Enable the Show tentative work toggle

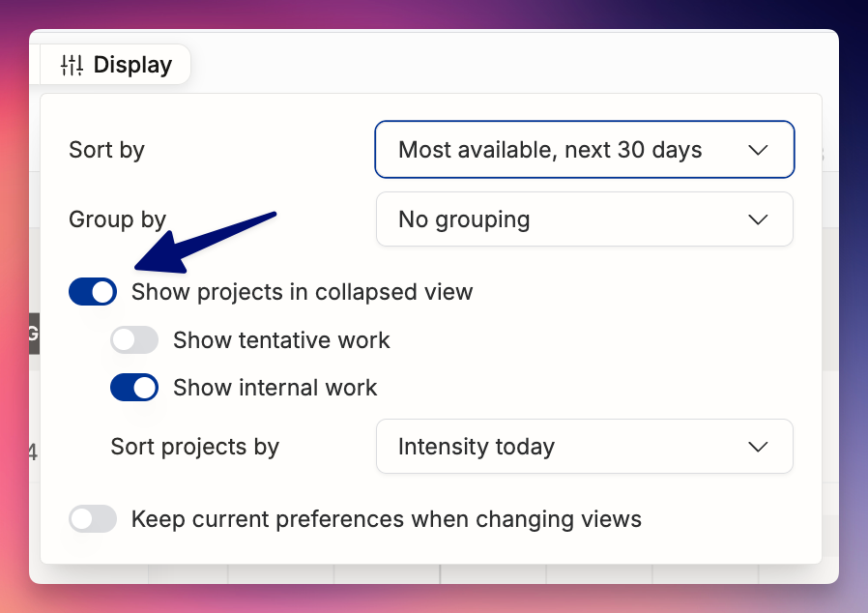click(134, 340)
